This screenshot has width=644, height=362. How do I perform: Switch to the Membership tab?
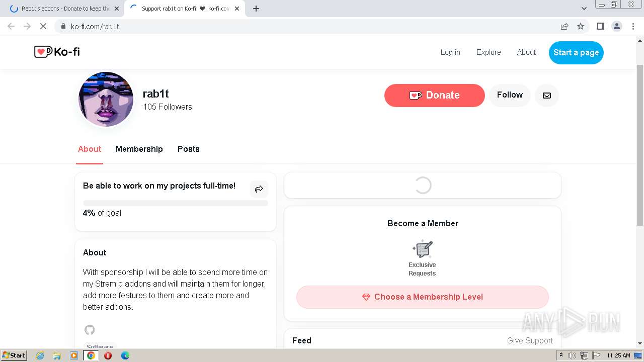139,149
